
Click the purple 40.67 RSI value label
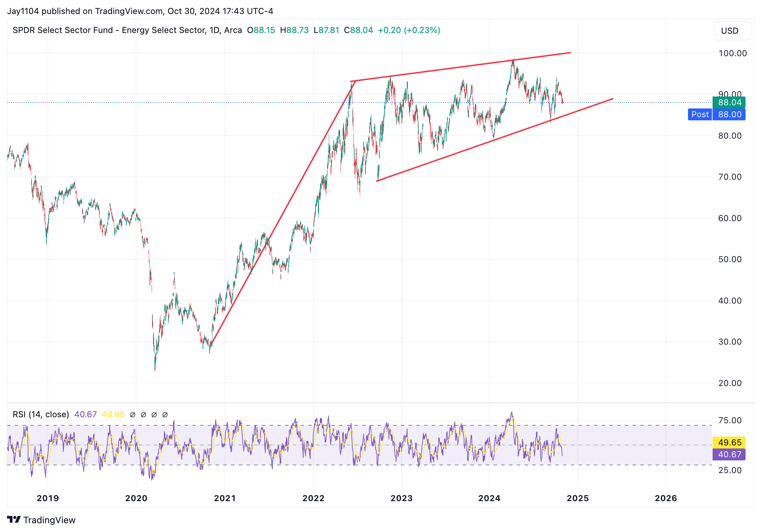[729, 454]
